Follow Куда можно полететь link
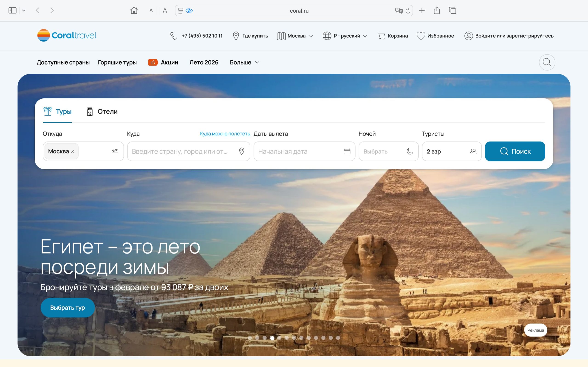The height and width of the screenshot is (367, 588). (225, 134)
